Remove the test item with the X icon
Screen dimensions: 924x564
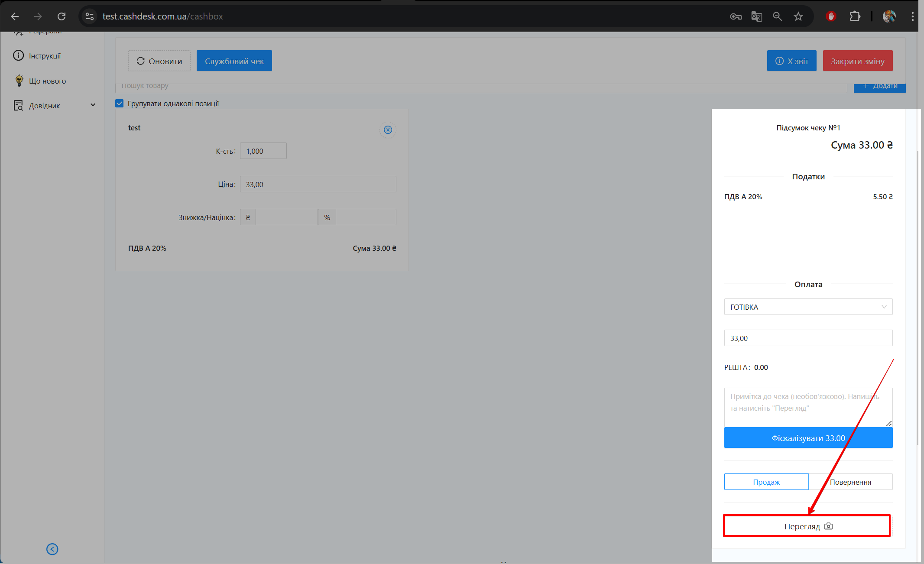tap(388, 130)
